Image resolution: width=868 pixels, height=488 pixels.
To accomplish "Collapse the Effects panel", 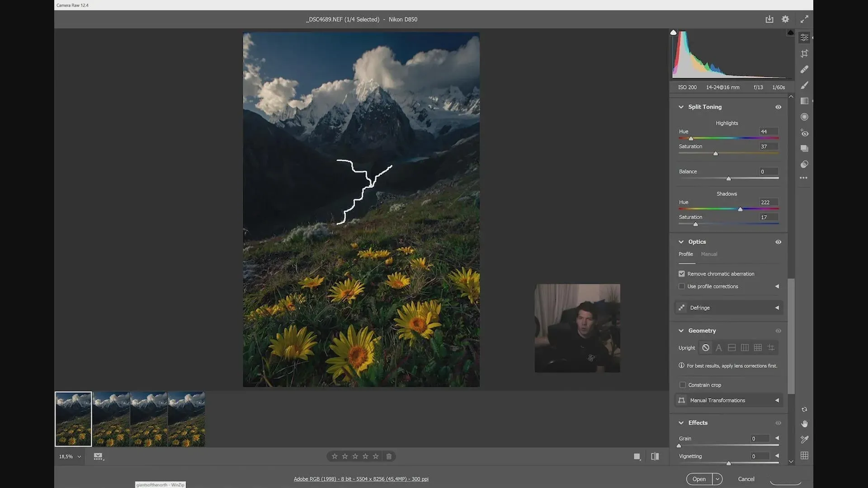I will tap(681, 423).
